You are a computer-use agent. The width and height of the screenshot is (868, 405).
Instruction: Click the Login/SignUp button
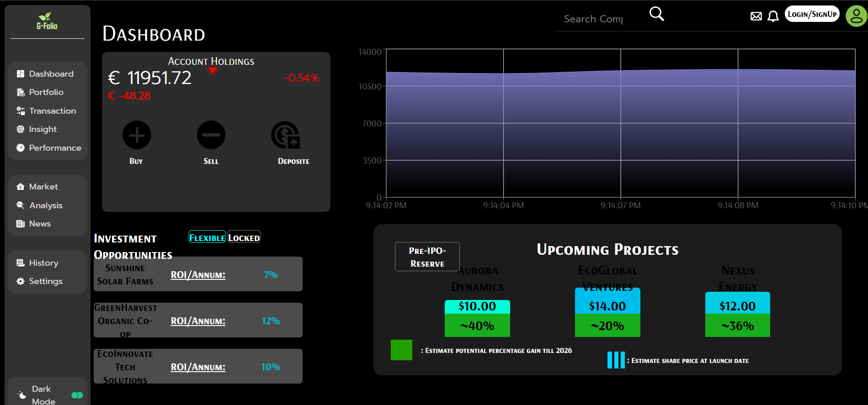pos(812,14)
